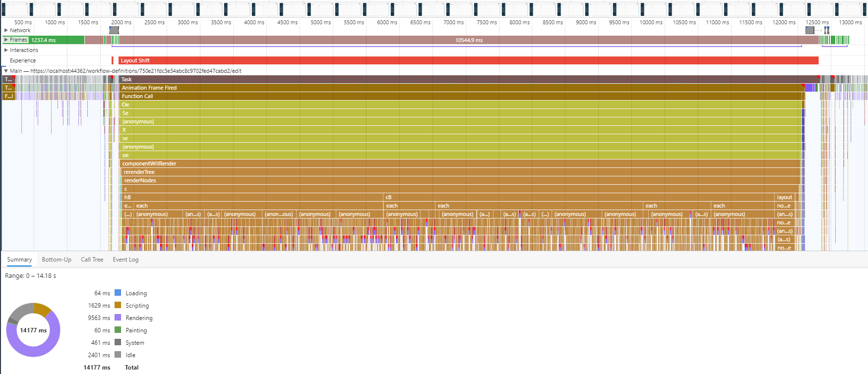Open the Event Log tab
The height and width of the screenshot is (374, 868).
(125, 260)
